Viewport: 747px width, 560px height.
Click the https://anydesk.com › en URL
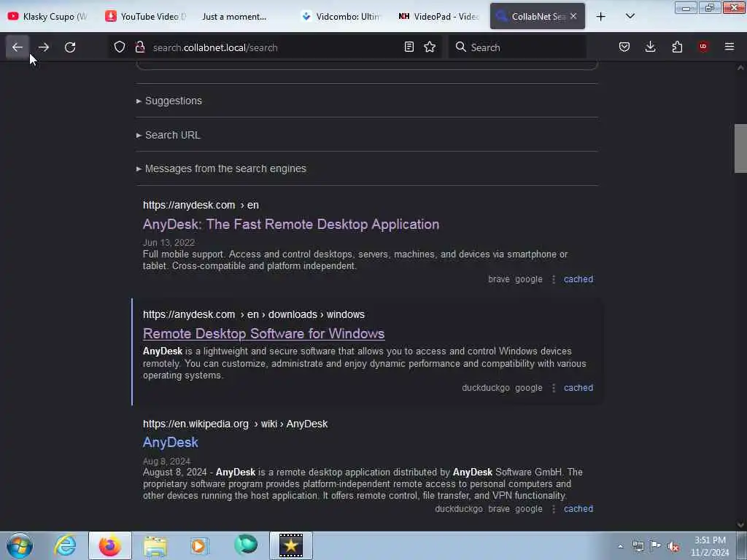point(201,205)
